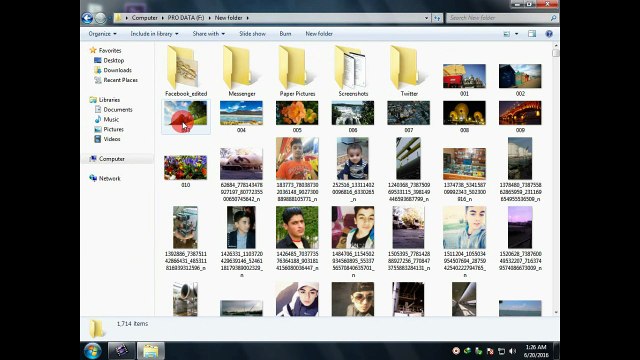Screen dimensions: 640x360
Task: Click the refresh button beside address bar
Action: click(437, 18)
